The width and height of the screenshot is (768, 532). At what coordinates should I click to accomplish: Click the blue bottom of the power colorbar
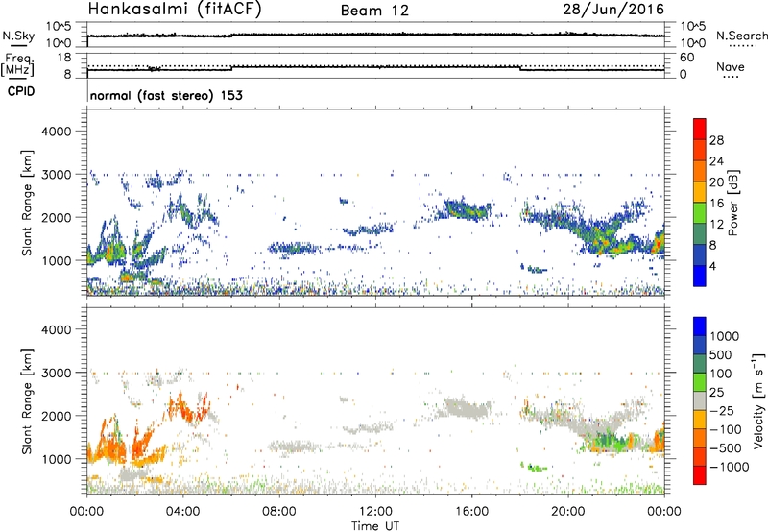(700, 276)
